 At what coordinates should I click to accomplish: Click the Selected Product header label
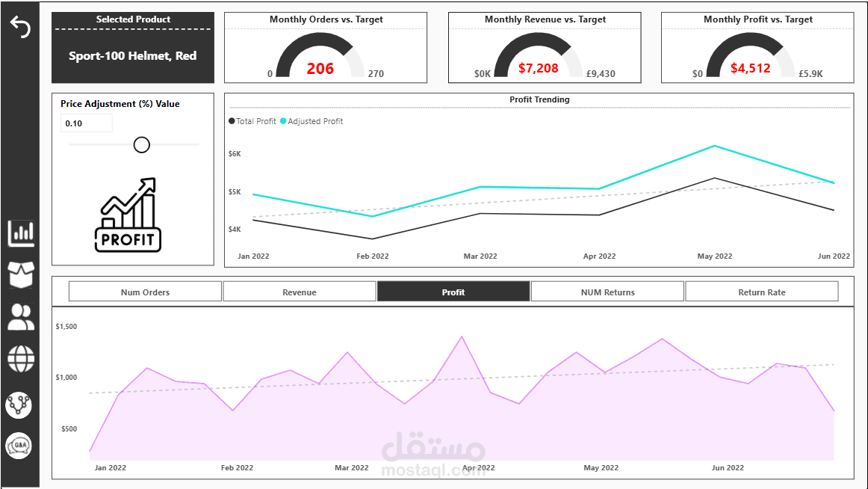coord(134,19)
